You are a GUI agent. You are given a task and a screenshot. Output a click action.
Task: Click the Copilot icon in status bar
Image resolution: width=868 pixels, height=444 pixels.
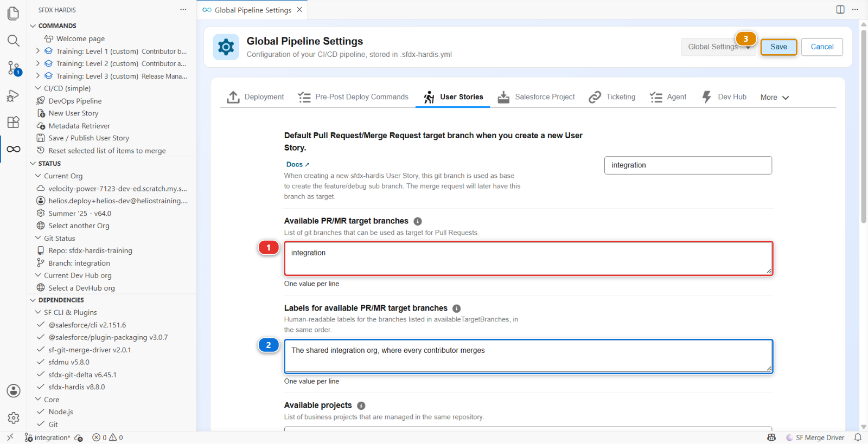coord(771,437)
